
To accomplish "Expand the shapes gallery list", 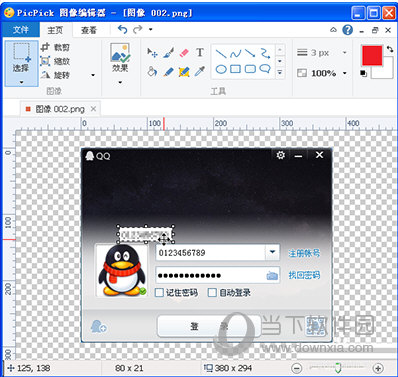I will click(x=280, y=72).
